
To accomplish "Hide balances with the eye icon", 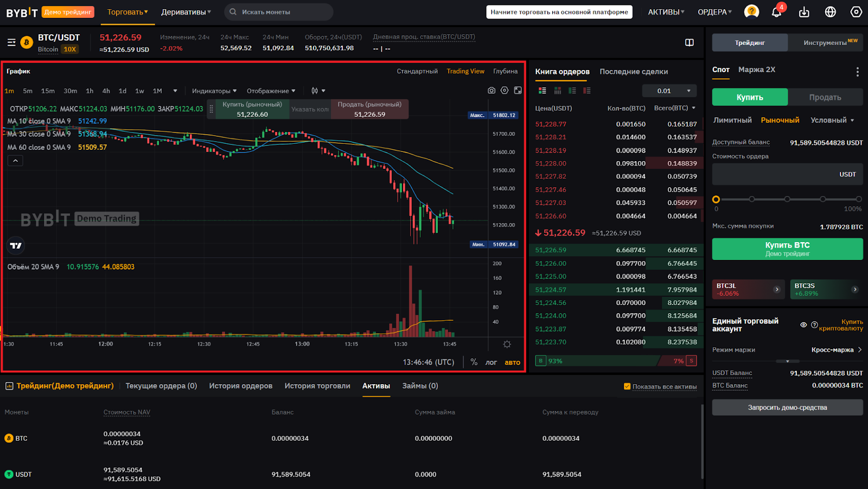I will [x=803, y=325].
